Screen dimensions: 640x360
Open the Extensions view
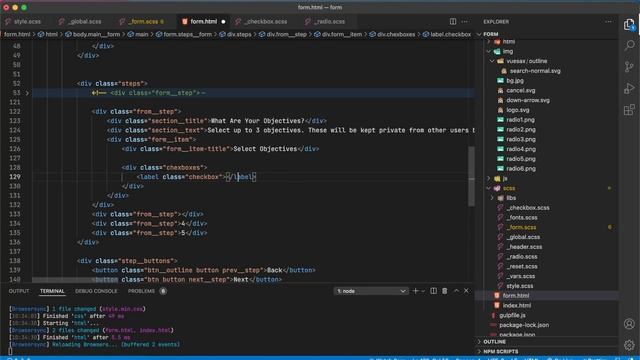(629, 110)
